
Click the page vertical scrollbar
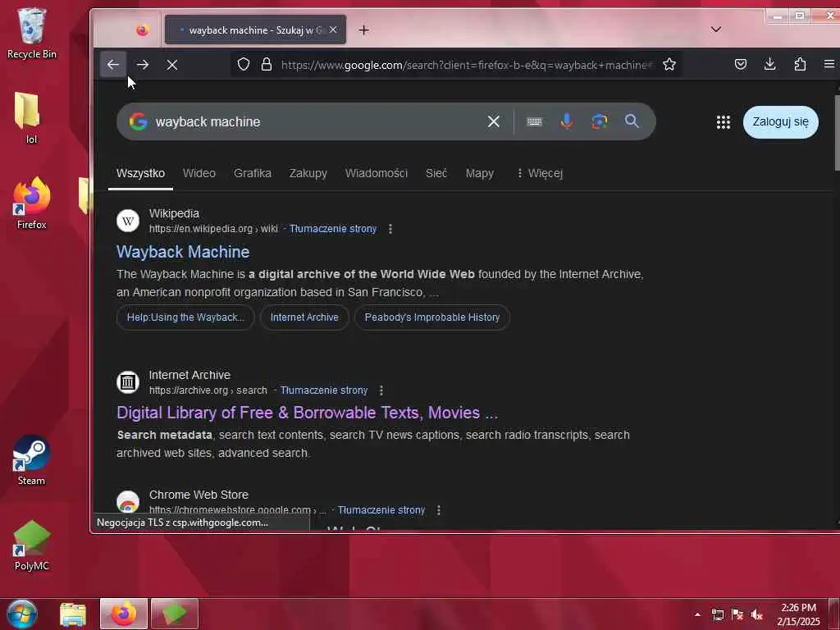tap(836, 134)
